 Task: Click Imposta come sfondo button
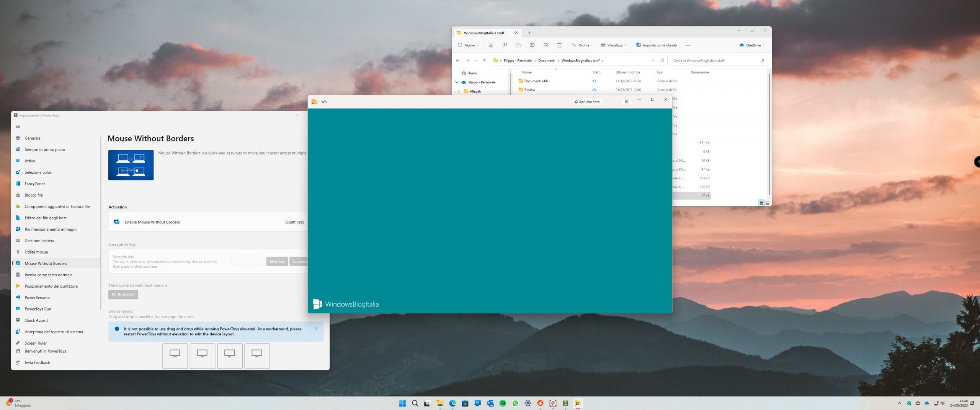tap(656, 45)
